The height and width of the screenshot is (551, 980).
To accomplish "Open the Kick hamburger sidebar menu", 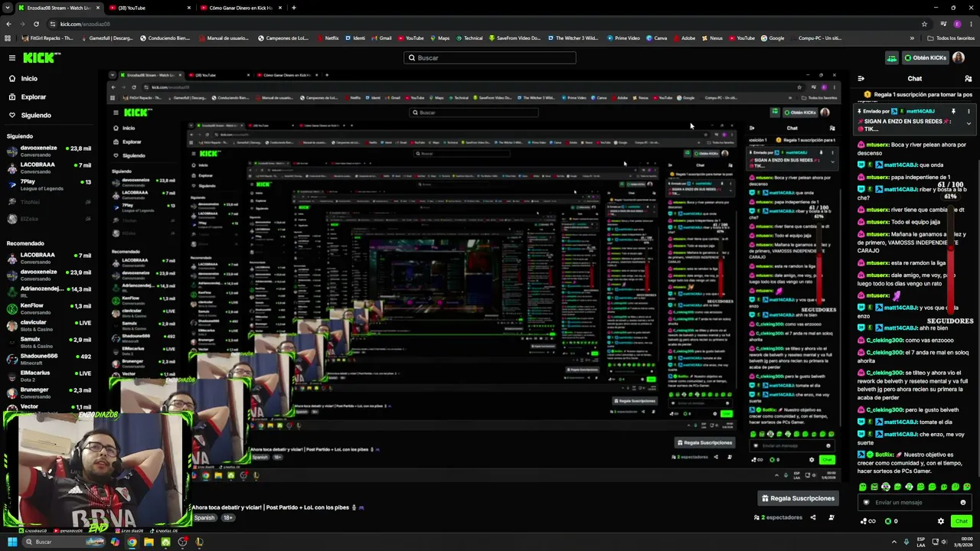I will [12, 57].
